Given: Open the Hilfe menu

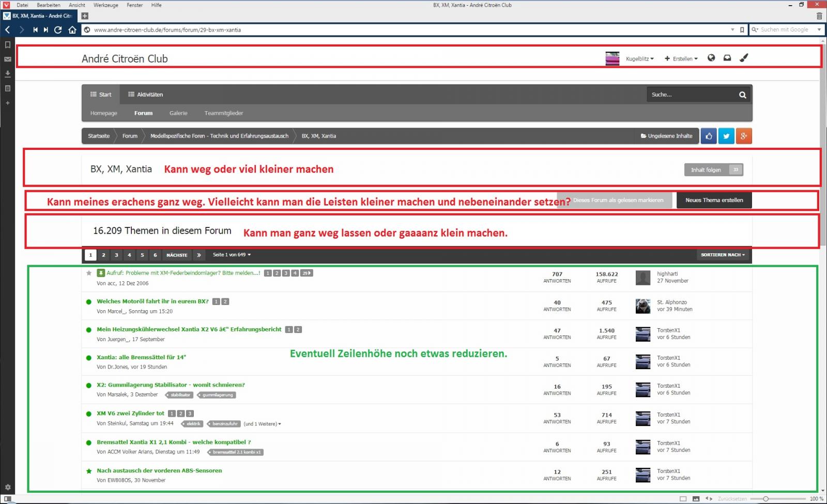Looking at the screenshot, I should (156, 5).
